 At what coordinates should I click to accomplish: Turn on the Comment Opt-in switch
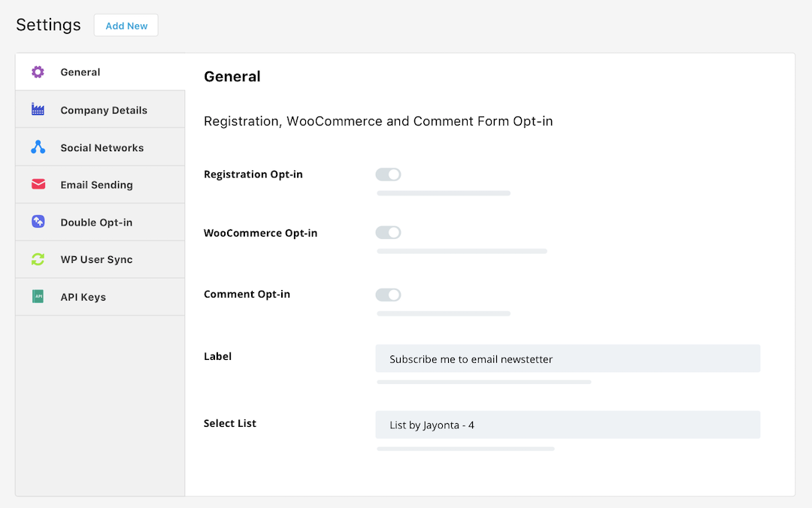pyautogui.click(x=388, y=295)
